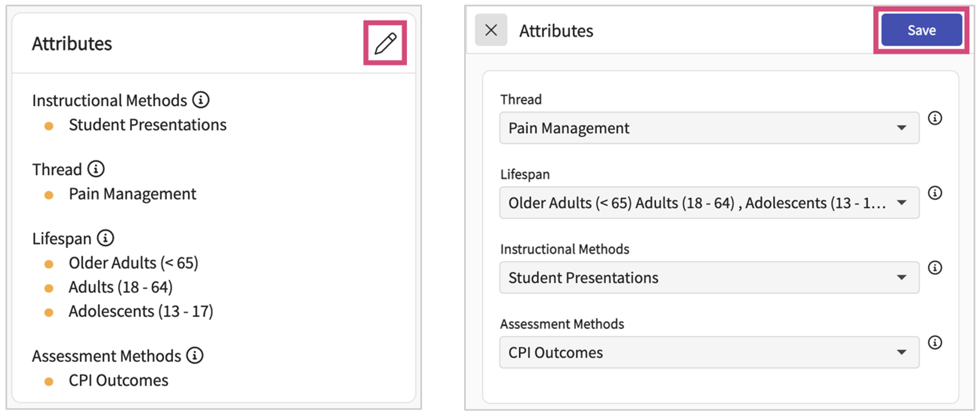Close the Attributes edit panel with X
Viewport: 980px width, 415px height.
point(491,30)
